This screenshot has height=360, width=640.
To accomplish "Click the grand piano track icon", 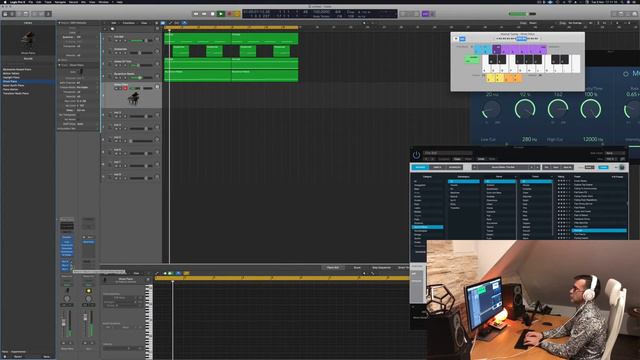I will 133,98.
